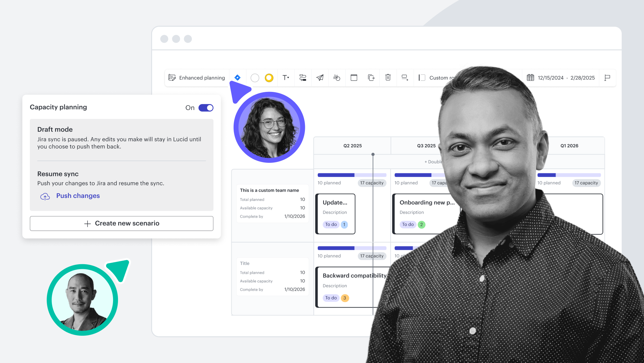The image size is (644, 363).
Task: Click the card frame icon in toolbar
Action: point(354,78)
